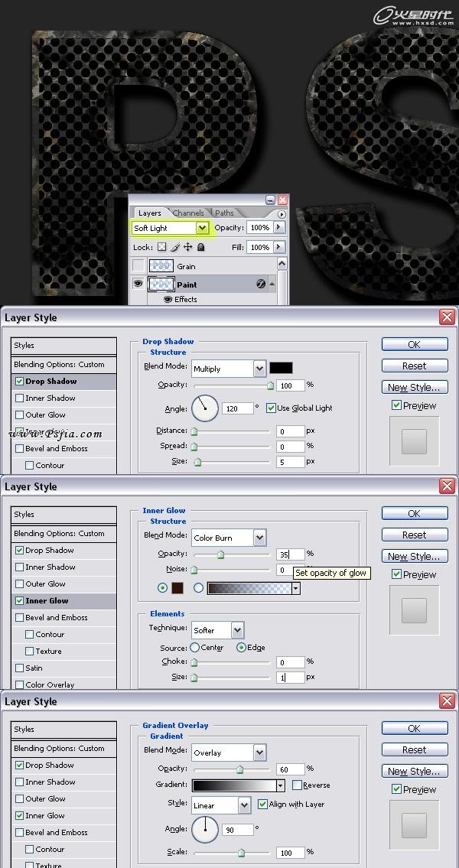Open the Technique Softer dropdown
Viewport: 459px width, 868px height.
(237, 630)
